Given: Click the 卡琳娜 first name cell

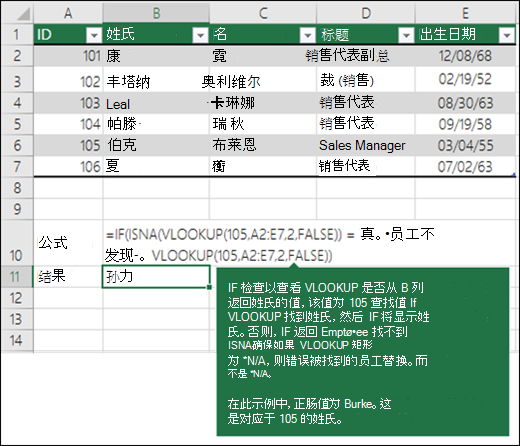Looking at the screenshot, I should pyautogui.click(x=263, y=103).
